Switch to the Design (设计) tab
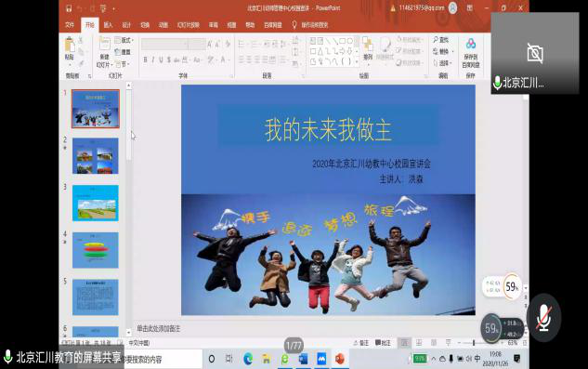The height and width of the screenshot is (369, 588). pos(126,25)
